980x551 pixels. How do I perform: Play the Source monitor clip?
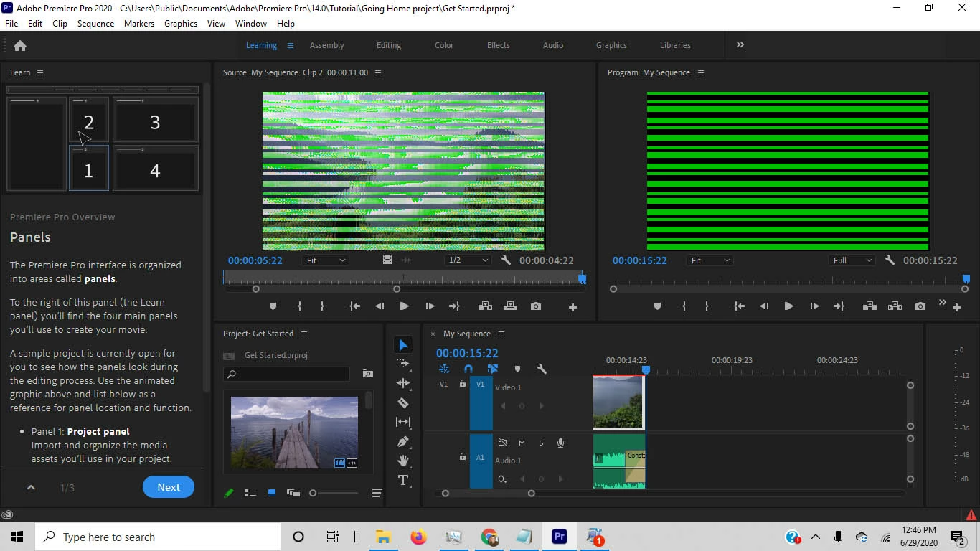(x=404, y=306)
